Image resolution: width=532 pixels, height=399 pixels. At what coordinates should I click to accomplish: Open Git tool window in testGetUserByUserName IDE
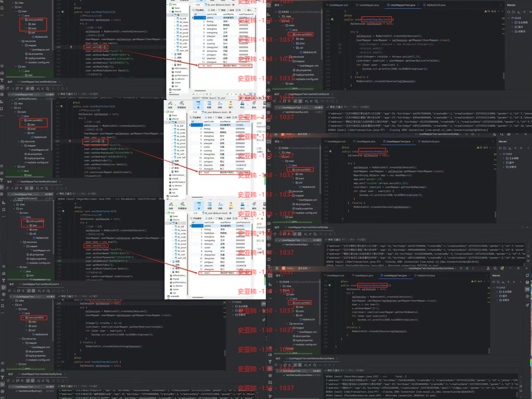[270, 396]
